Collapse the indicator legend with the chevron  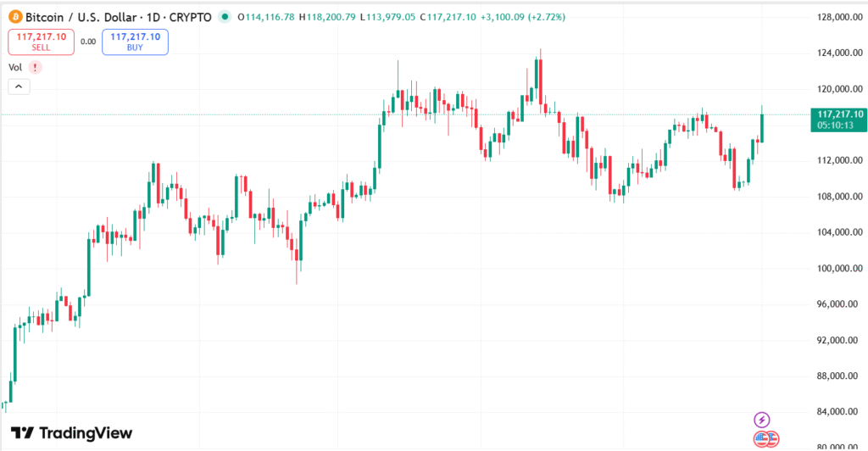19,86
